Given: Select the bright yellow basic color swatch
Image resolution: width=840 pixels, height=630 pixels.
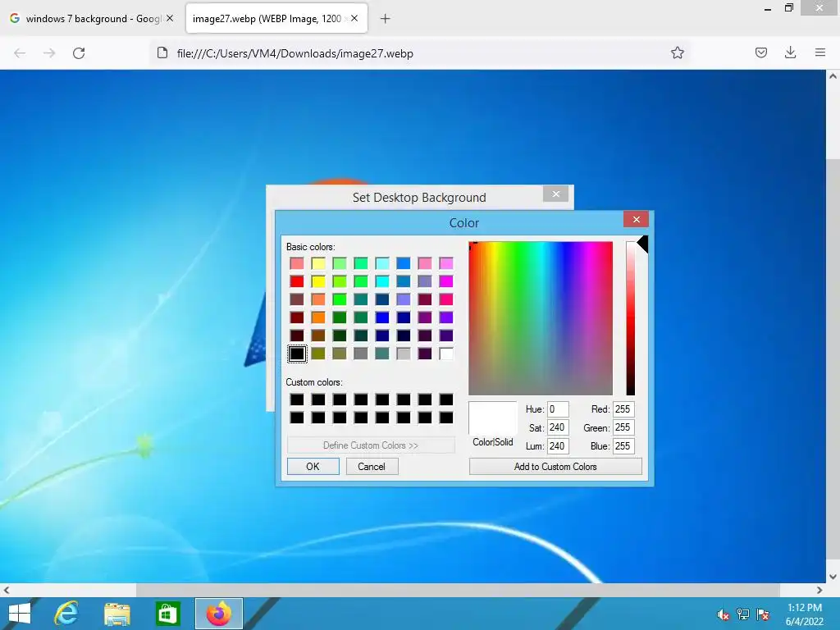Looking at the screenshot, I should pyautogui.click(x=318, y=281).
